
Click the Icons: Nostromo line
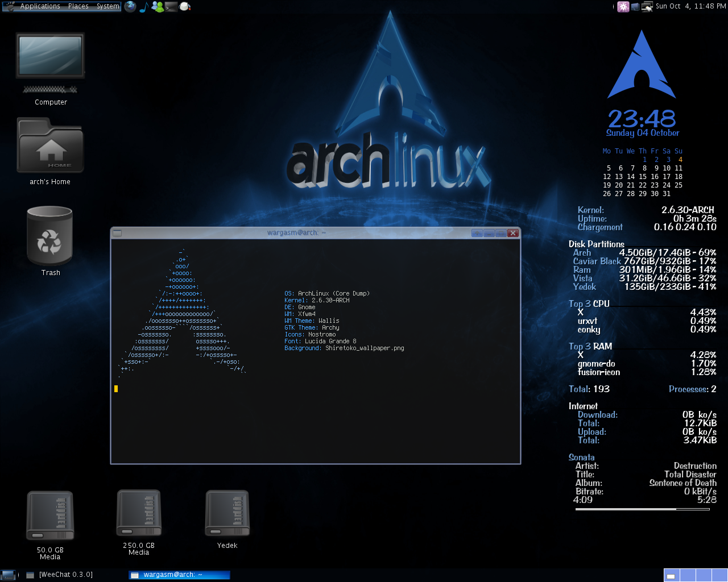pyautogui.click(x=310, y=335)
